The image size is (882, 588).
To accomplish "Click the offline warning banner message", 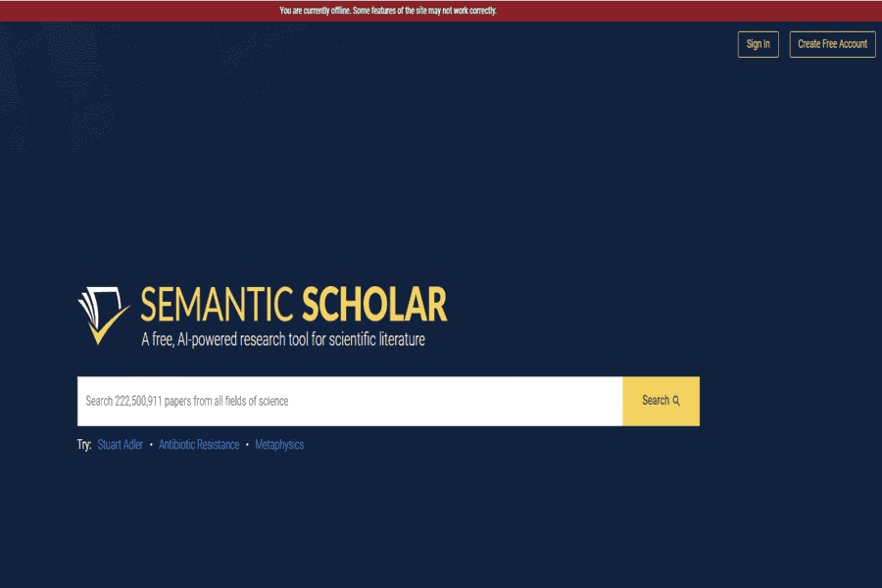I will [387, 11].
